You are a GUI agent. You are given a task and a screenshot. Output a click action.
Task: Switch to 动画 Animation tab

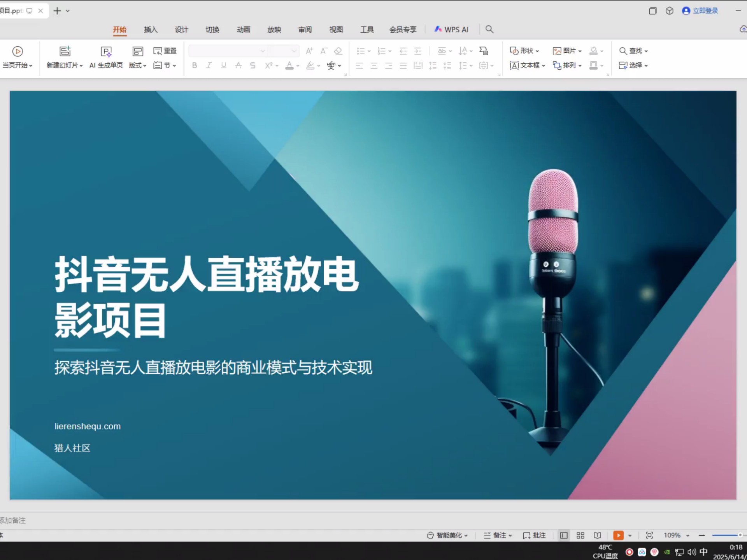(244, 30)
